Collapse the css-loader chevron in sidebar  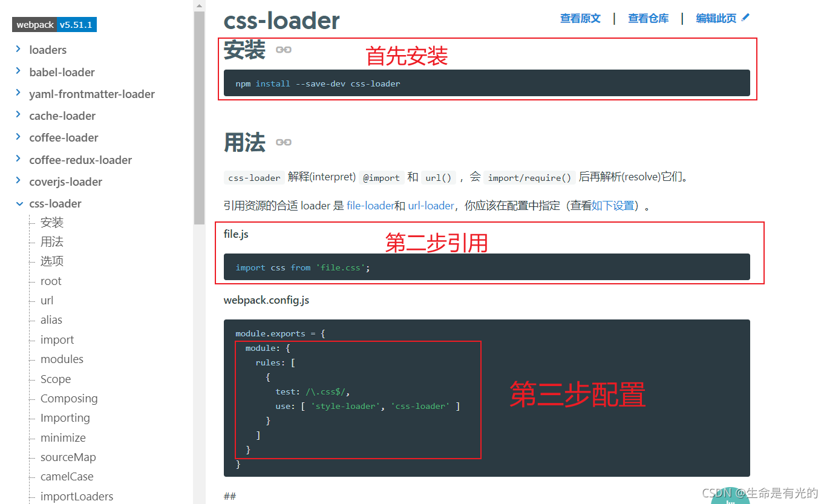click(x=19, y=203)
